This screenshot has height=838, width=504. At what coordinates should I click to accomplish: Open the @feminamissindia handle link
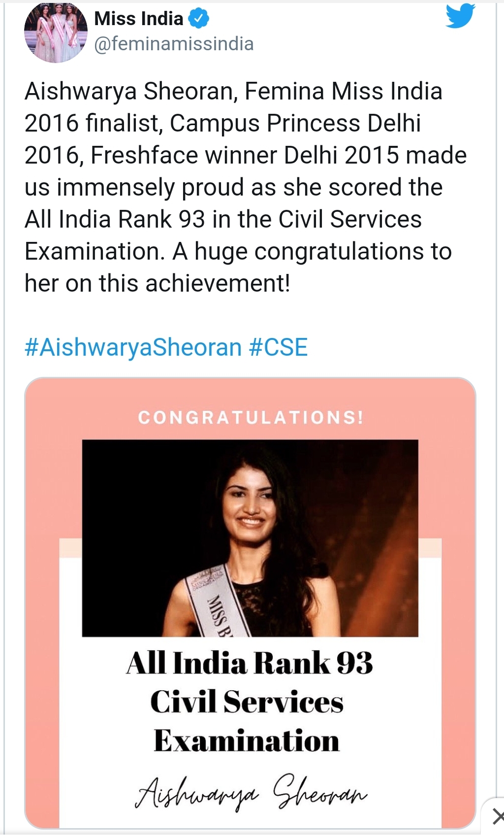click(x=174, y=44)
